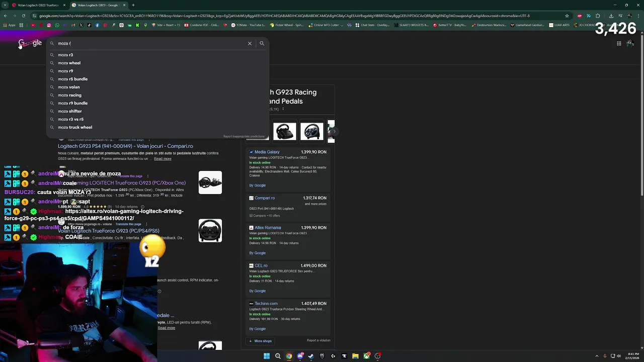The width and height of the screenshot is (644, 362).
Task: Select the 'moza volan' suggestion
Action: click(x=157, y=87)
